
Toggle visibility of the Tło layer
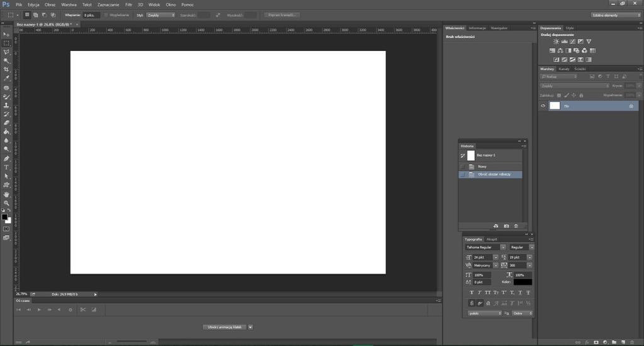click(x=543, y=106)
